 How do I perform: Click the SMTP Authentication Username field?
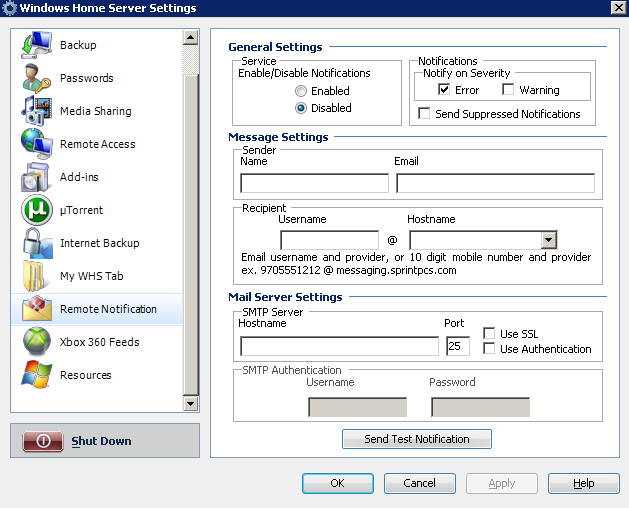click(357, 407)
